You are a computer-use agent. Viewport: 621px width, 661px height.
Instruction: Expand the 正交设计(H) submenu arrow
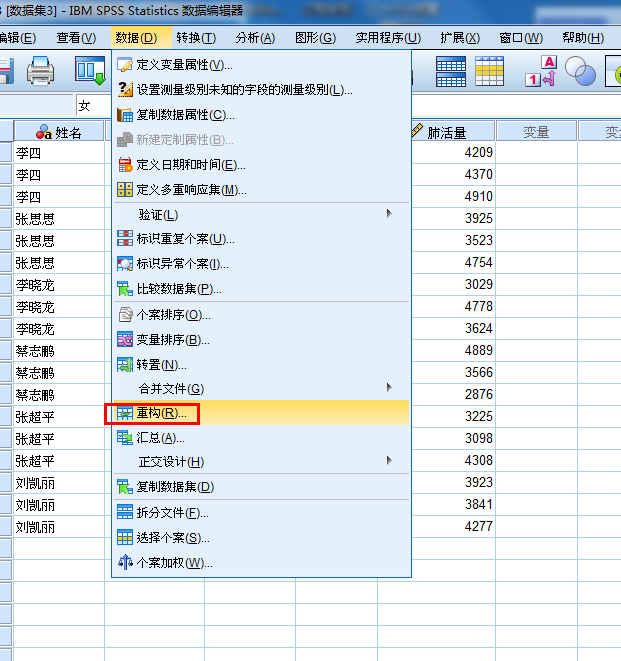point(389,460)
